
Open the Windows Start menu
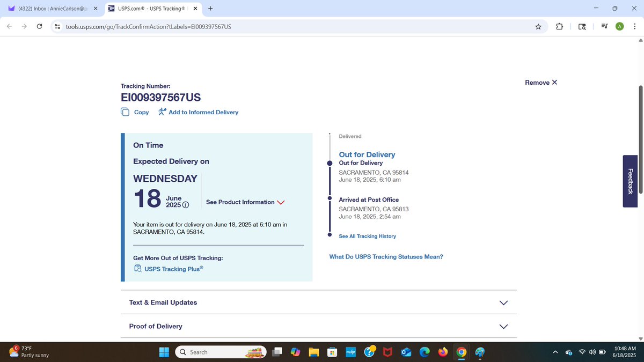point(164,352)
